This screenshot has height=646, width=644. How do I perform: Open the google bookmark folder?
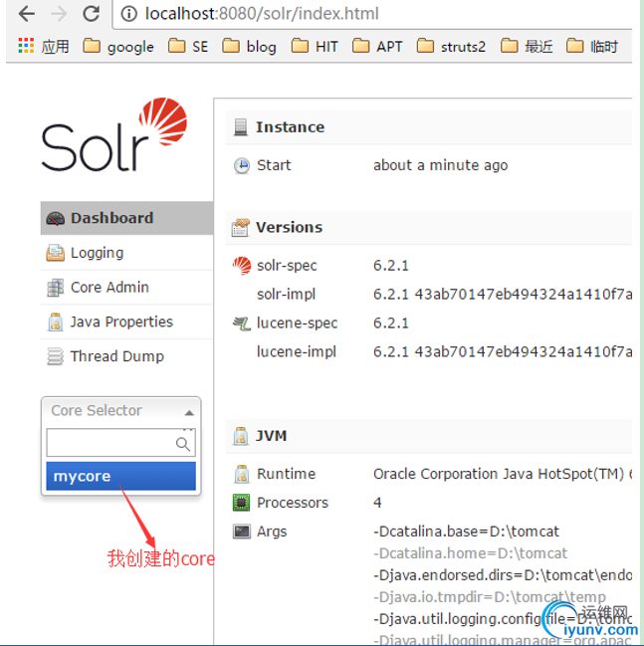pos(118,46)
